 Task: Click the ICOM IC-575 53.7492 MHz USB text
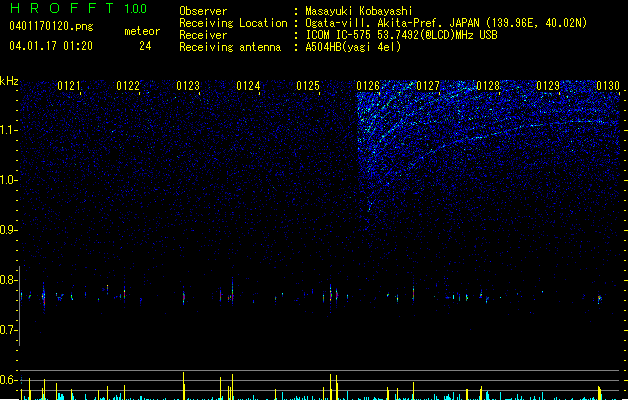tap(402, 35)
